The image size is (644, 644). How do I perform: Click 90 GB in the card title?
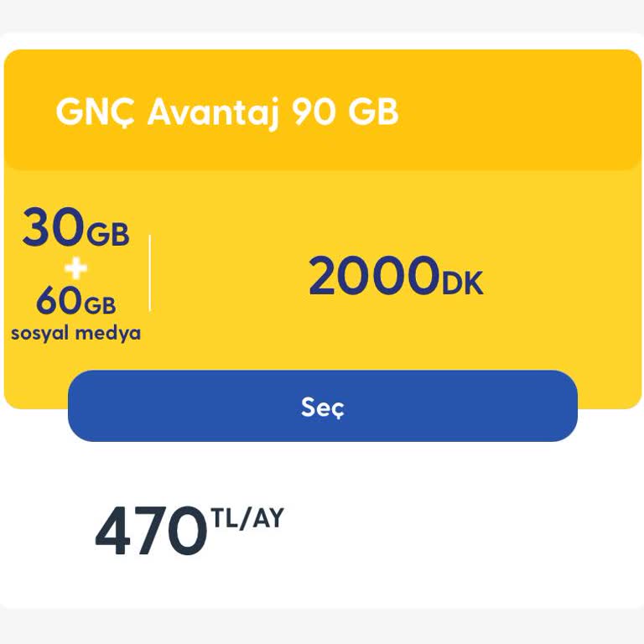(345, 112)
